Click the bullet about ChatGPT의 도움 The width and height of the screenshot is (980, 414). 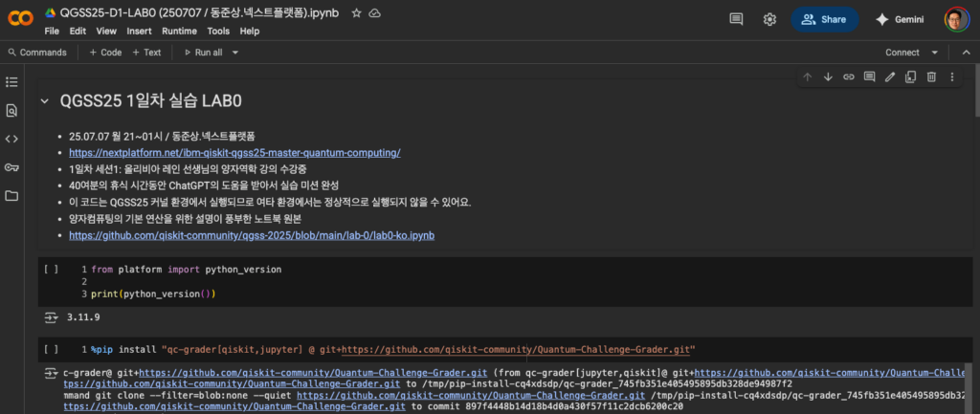[204, 185]
